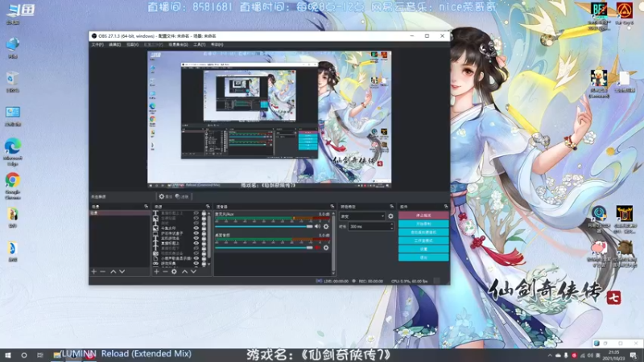Click Sources list scroll-up arrow
The height and width of the screenshot is (362, 644).
click(209, 213)
